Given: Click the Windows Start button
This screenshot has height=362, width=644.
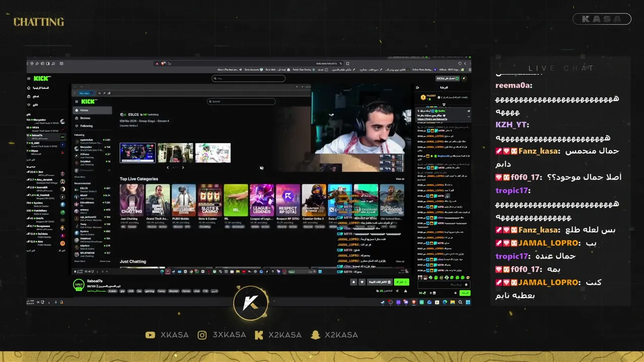Looking at the screenshot, I should pos(468,302).
